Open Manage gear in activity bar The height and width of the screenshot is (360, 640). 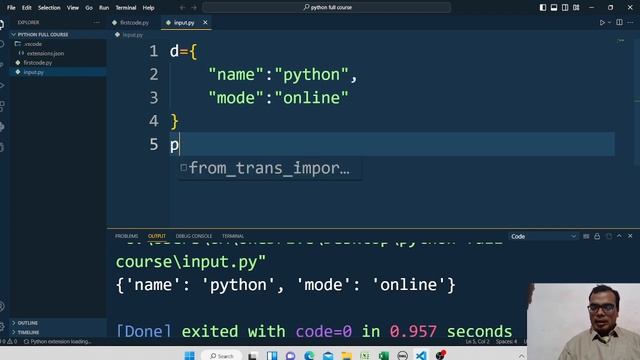click(2, 326)
